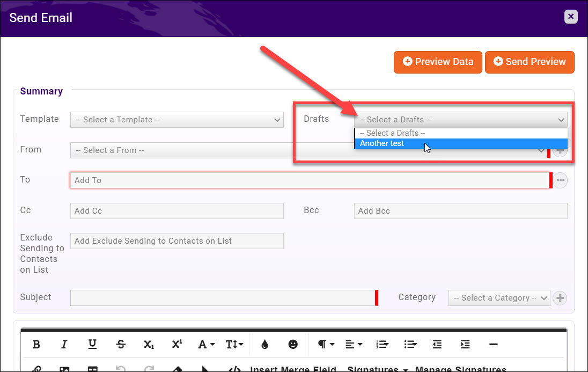Expand the text alignment options
This screenshot has height=372, width=588.
[353, 344]
